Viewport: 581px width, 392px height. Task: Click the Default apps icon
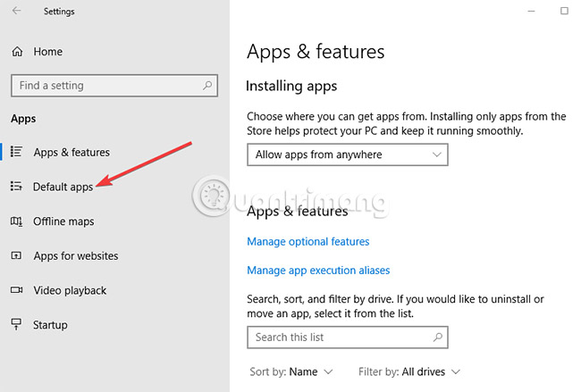pos(16,187)
